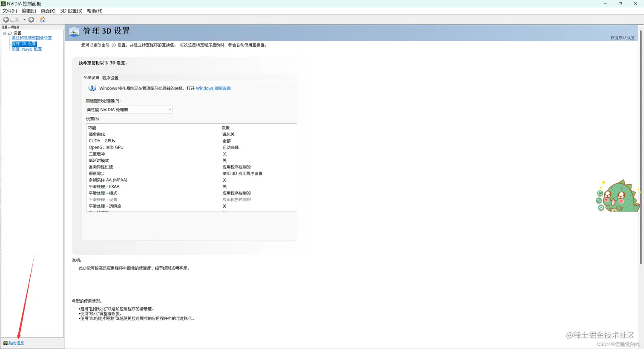644x349 pixels.
Task: Click the info icon beside Windows notice
Action: [92, 88]
